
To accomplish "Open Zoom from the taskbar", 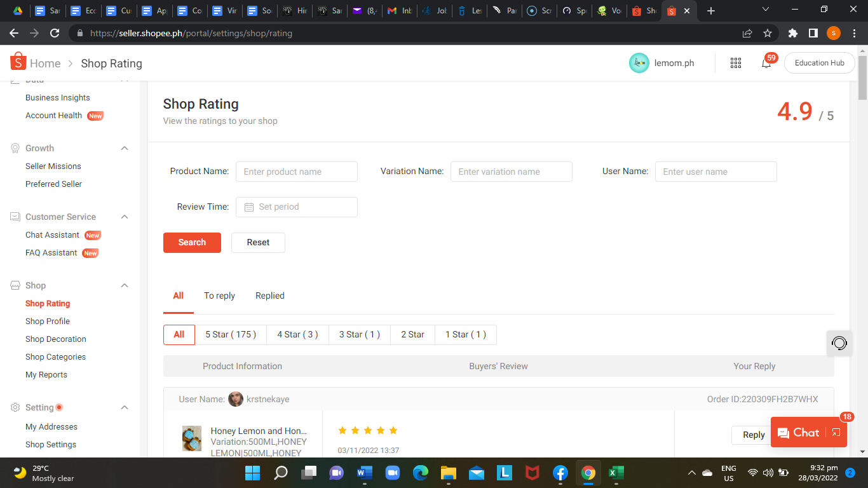I will pyautogui.click(x=392, y=473).
